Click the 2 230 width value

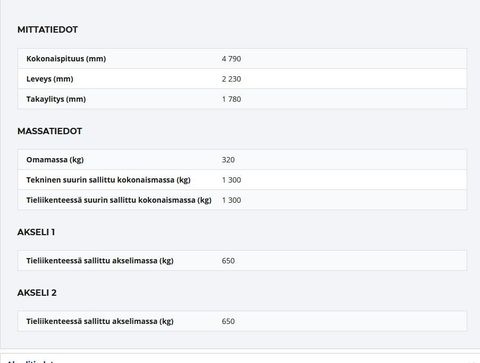[231, 79]
